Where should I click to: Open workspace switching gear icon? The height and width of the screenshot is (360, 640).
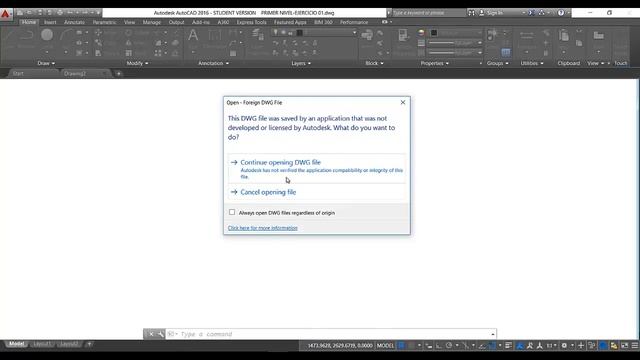[x=564, y=345]
